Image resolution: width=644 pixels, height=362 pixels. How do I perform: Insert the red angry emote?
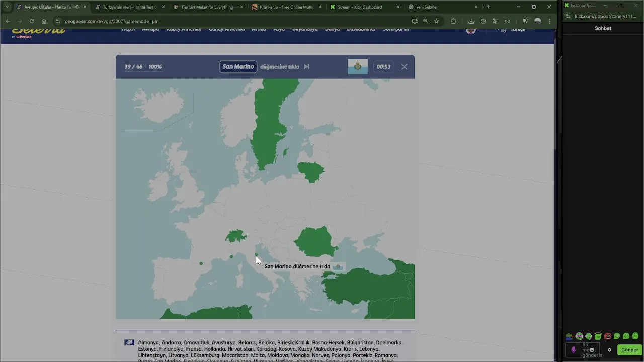[x=608, y=336]
